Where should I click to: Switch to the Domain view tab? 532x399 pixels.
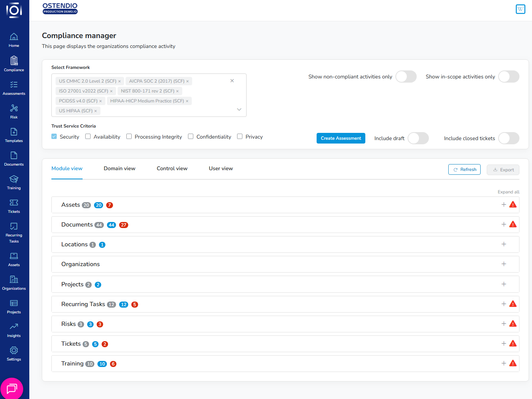[119, 168]
